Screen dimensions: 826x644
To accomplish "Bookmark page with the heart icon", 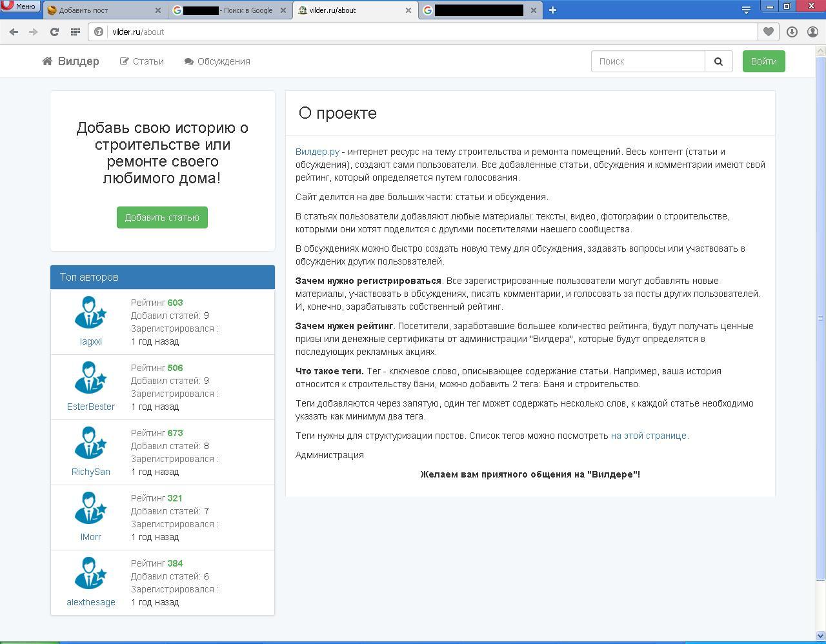I will tap(768, 32).
